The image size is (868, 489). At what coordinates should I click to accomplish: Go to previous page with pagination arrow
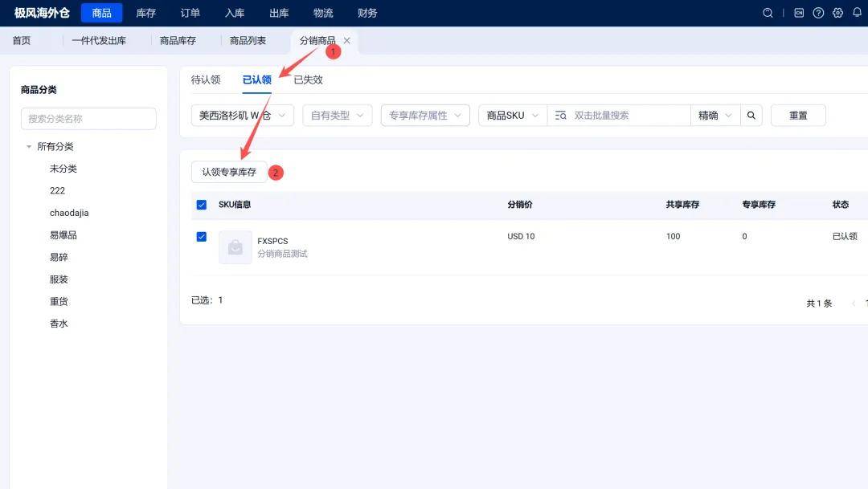coord(854,304)
